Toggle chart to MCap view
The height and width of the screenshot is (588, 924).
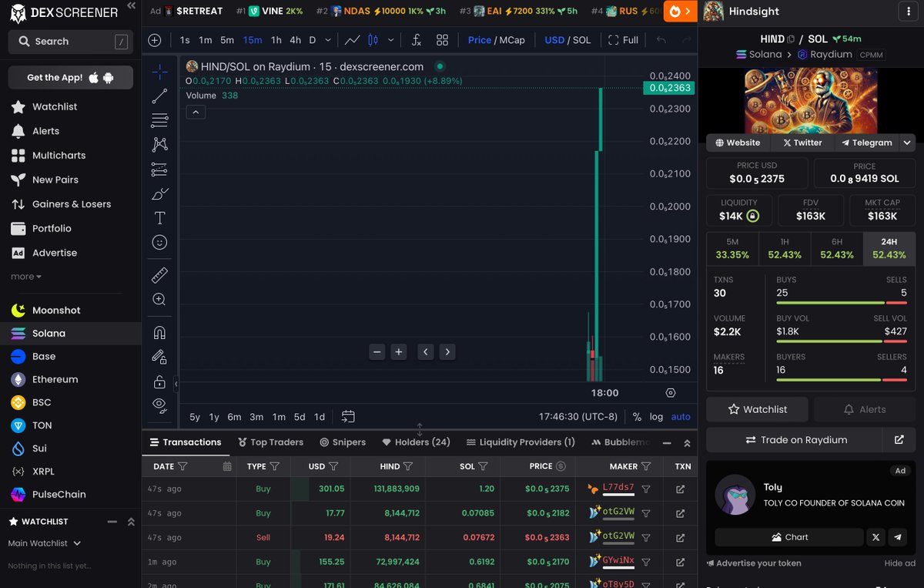click(x=511, y=40)
